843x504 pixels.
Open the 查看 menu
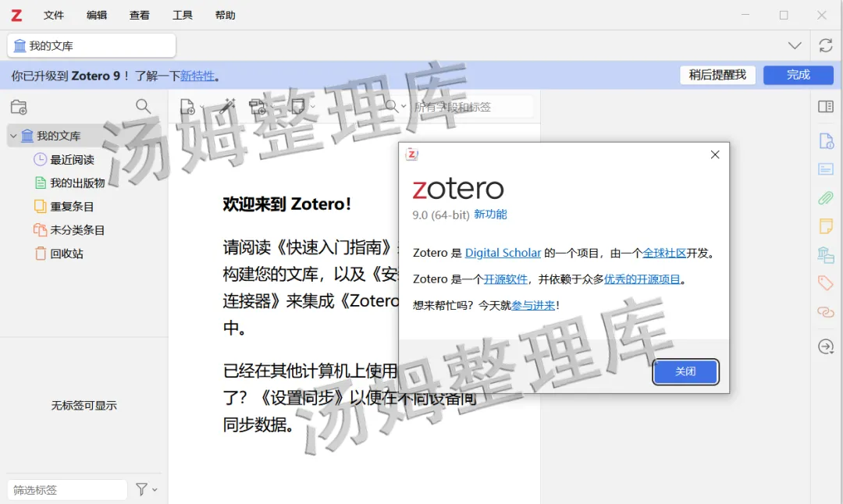(x=139, y=15)
